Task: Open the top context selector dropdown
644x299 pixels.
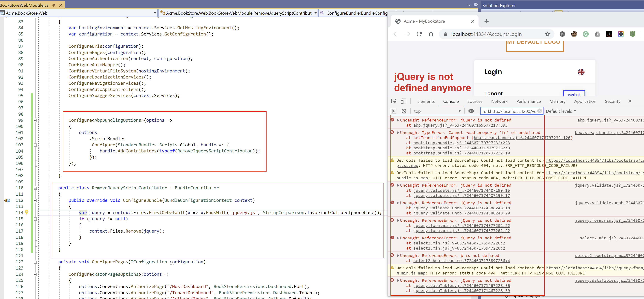Action: (x=437, y=111)
